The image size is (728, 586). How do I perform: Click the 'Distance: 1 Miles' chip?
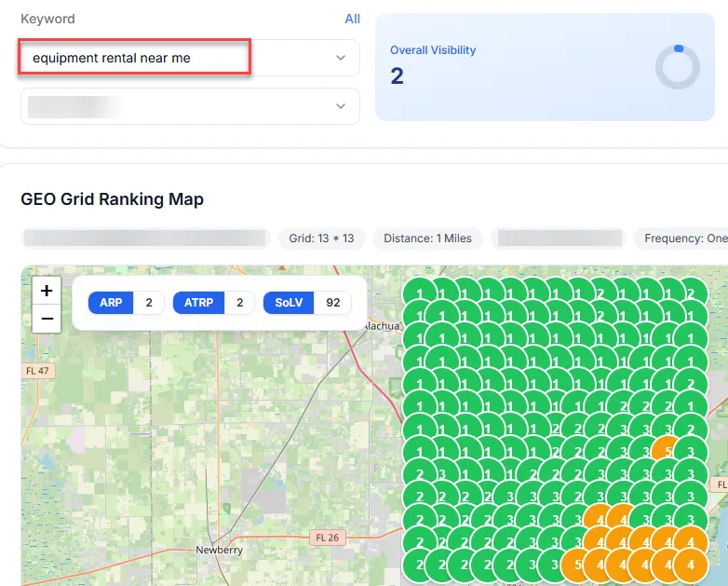pos(427,238)
